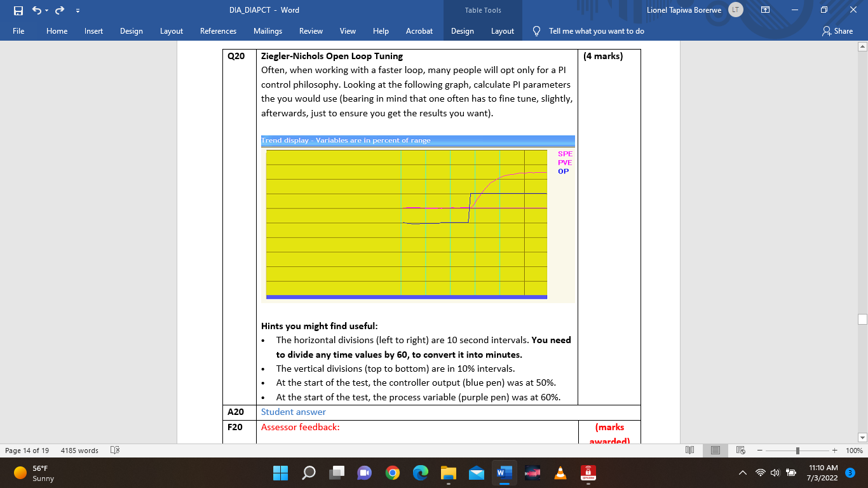The width and height of the screenshot is (868, 488).
Task: Open the Layout tab next to References
Action: tap(172, 30)
